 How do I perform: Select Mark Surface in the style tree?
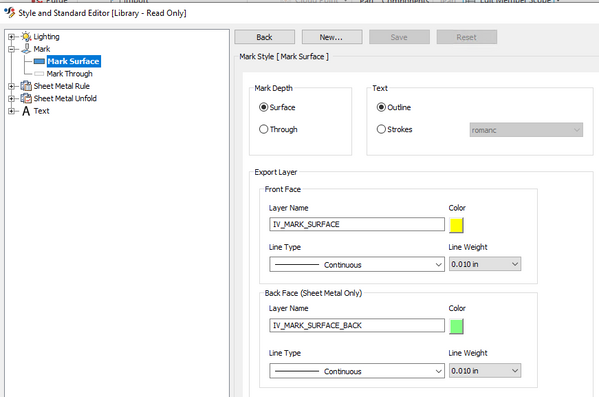point(73,61)
